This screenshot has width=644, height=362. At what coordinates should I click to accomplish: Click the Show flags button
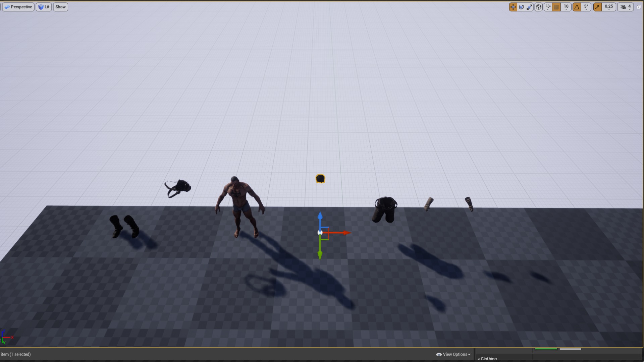[60, 7]
